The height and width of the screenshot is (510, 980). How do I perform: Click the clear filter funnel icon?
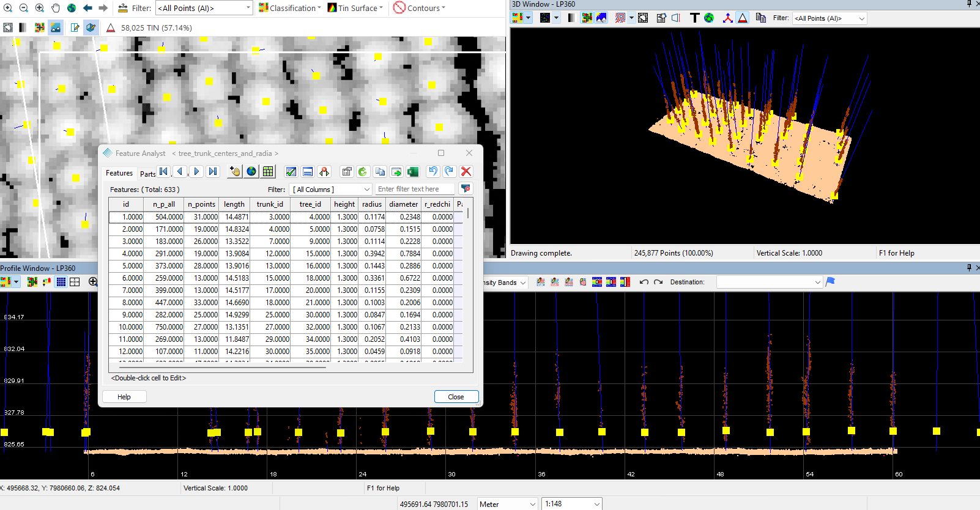[466, 189]
